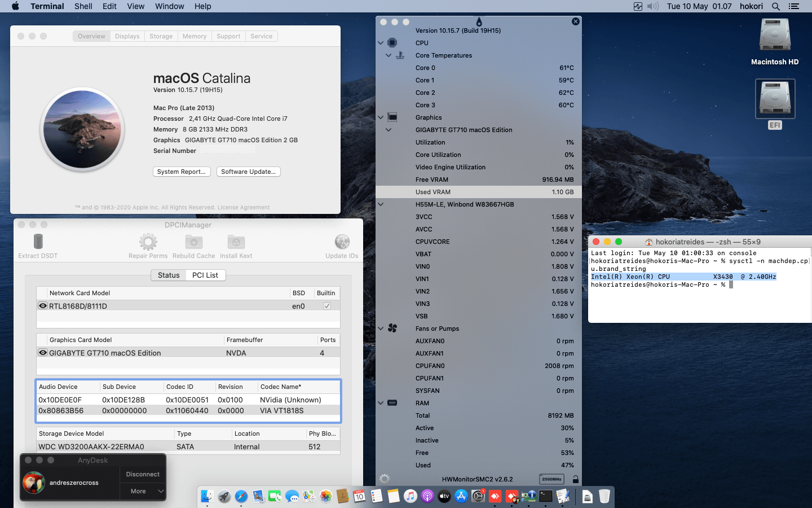
Task: Collapse the Core Temperatures section
Action: [x=388, y=55]
